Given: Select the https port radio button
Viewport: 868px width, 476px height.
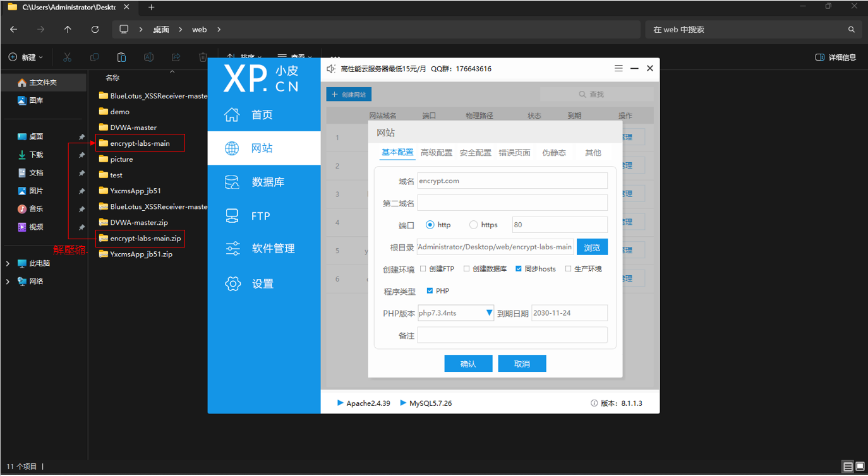Looking at the screenshot, I should [x=474, y=225].
